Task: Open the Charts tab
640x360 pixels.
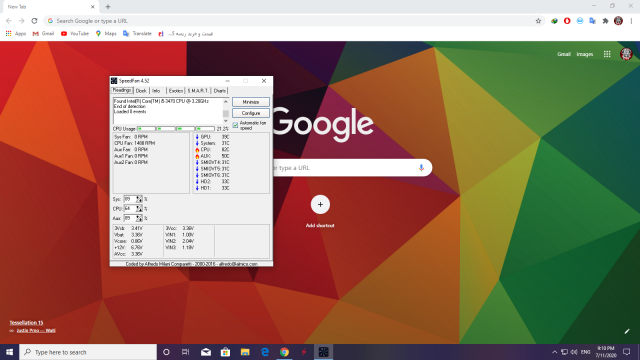Action: [220, 91]
